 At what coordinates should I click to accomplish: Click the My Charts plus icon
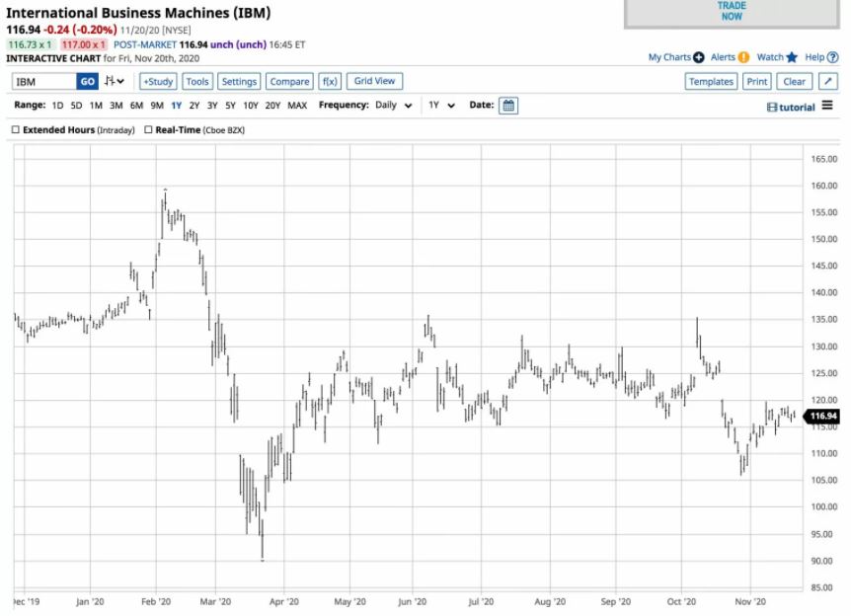pyautogui.click(x=699, y=57)
